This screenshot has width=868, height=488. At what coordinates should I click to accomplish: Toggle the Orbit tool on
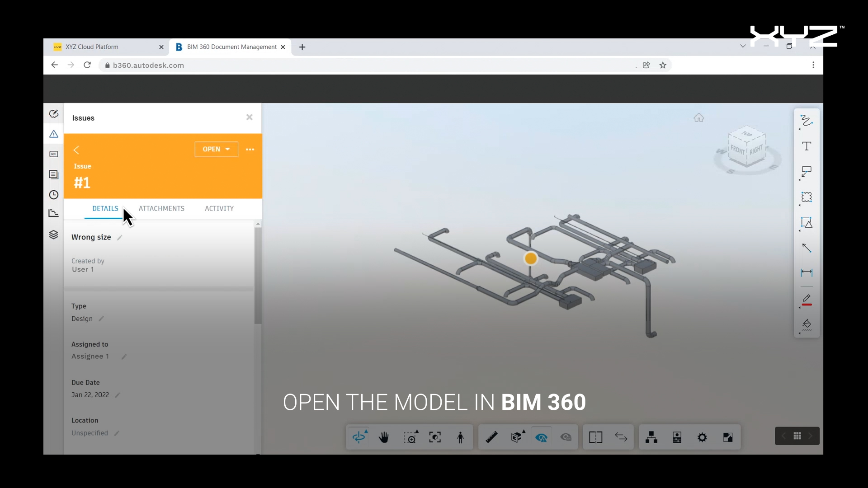pos(359,437)
